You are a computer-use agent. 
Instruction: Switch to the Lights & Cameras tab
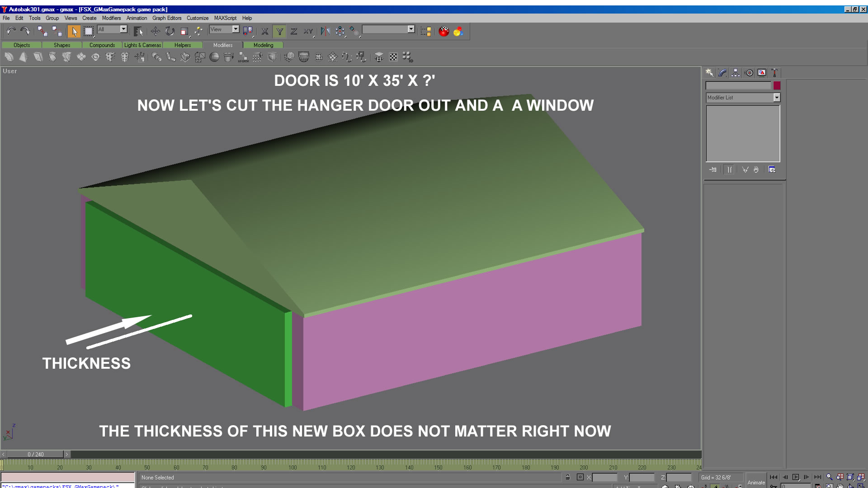pyautogui.click(x=142, y=45)
